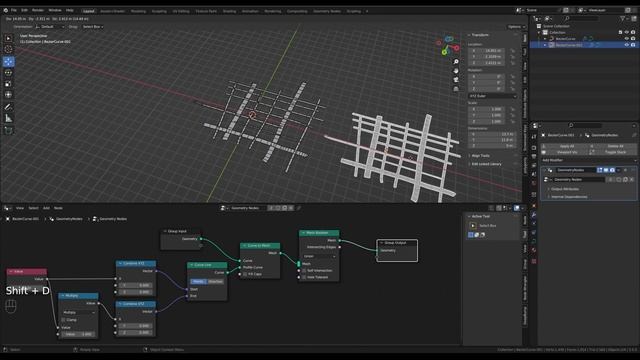The height and width of the screenshot is (360, 640).
Task: Select Direction mode on Curve Line node
Action: 216,282
